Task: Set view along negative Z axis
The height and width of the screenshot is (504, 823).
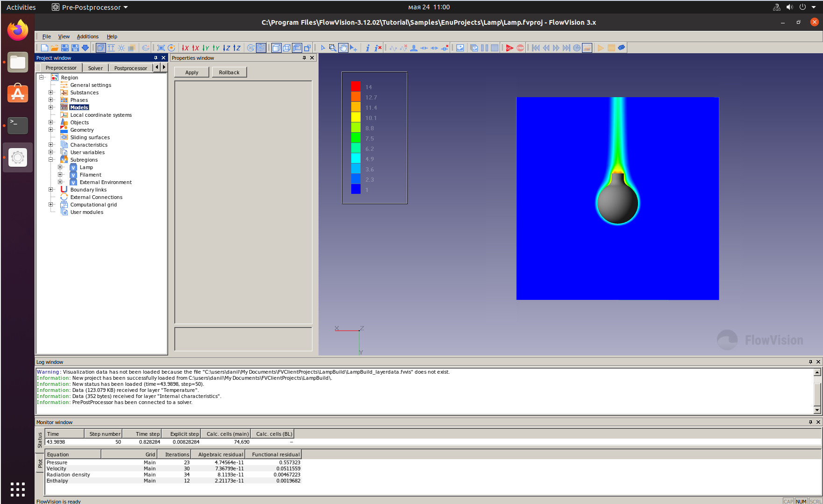Action: tap(227, 48)
